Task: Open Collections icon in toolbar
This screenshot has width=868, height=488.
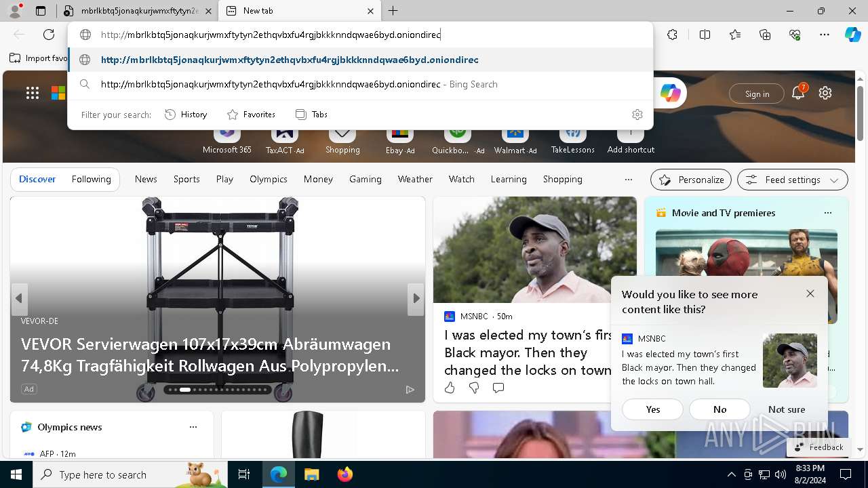Action: point(765,35)
